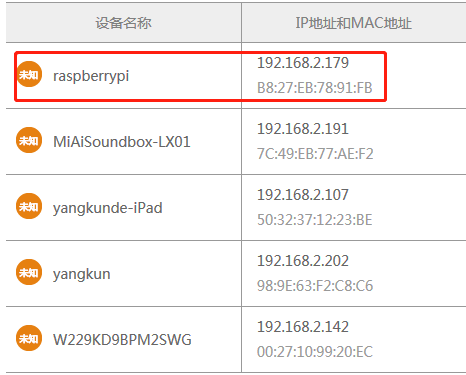This screenshot has height=375, width=466.
Task: Click IP address 192.168.2.142
Action: pos(303,327)
